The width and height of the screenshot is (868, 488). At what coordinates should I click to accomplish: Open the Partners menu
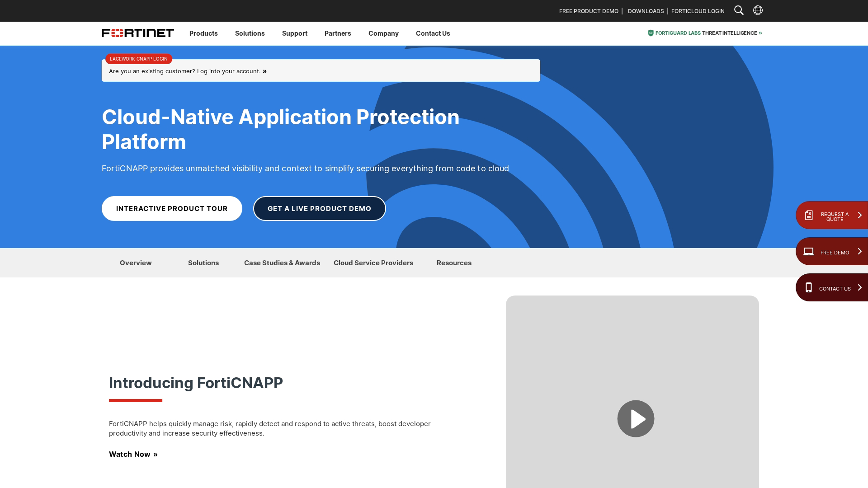pyautogui.click(x=338, y=33)
